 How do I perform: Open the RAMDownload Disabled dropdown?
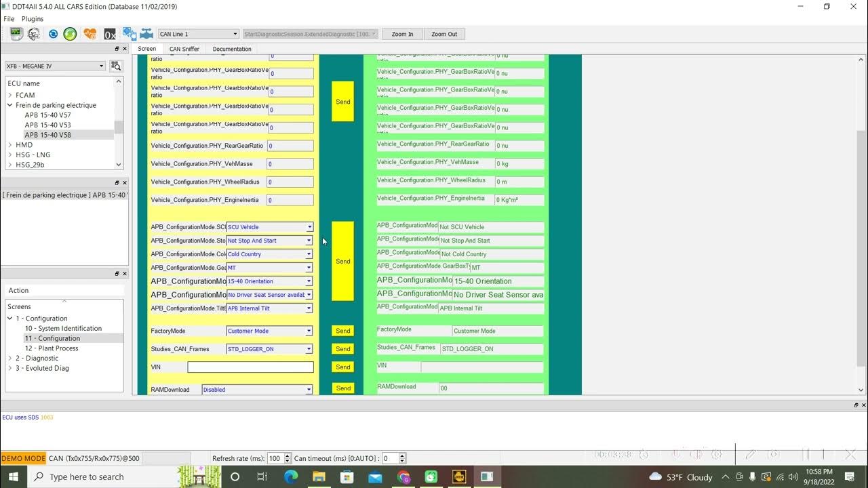257,390
